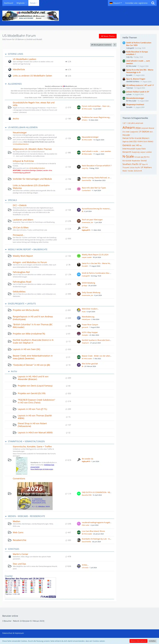Image resolution: width=159 pixels, height=644 pixels.
Task: Click globe icon beside US Modellbahn Lexikon
Action: pos(10,60)
